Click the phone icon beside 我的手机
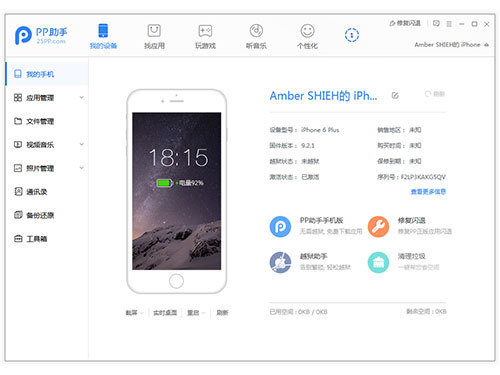The height and width of the screenshot is (375, 500). [18, 74]
